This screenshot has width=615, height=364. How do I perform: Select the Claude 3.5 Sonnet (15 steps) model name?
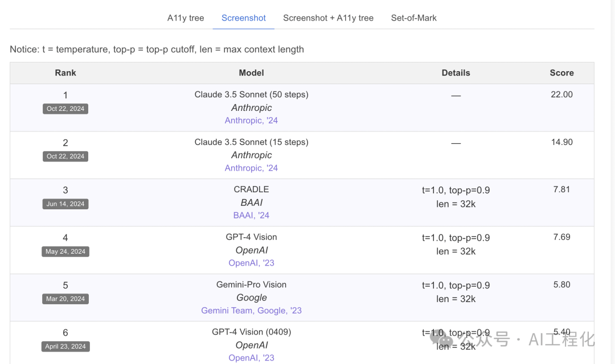point(252,142)
